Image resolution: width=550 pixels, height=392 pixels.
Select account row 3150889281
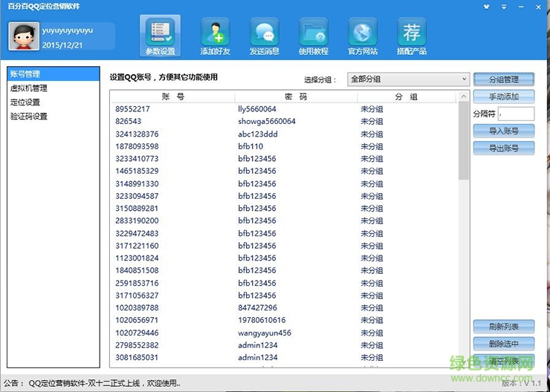(285, 209)
